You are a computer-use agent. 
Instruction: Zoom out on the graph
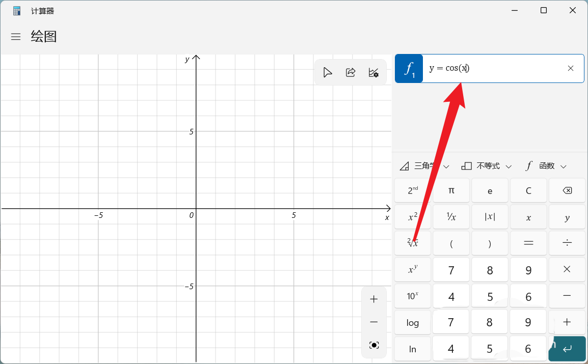pyautogui.click(x=374, y=322)
